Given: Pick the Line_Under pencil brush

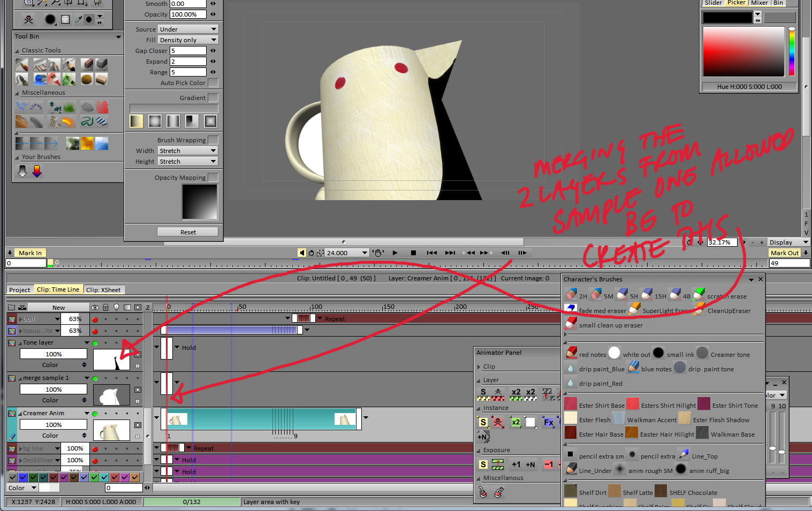Looking at the screenshot, I should (x=571, y=469).
